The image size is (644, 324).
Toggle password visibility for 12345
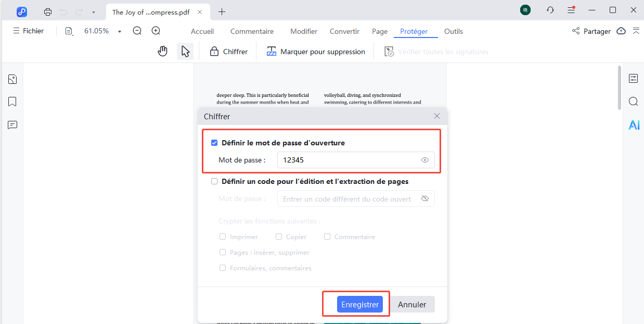(x=424, y=160)
